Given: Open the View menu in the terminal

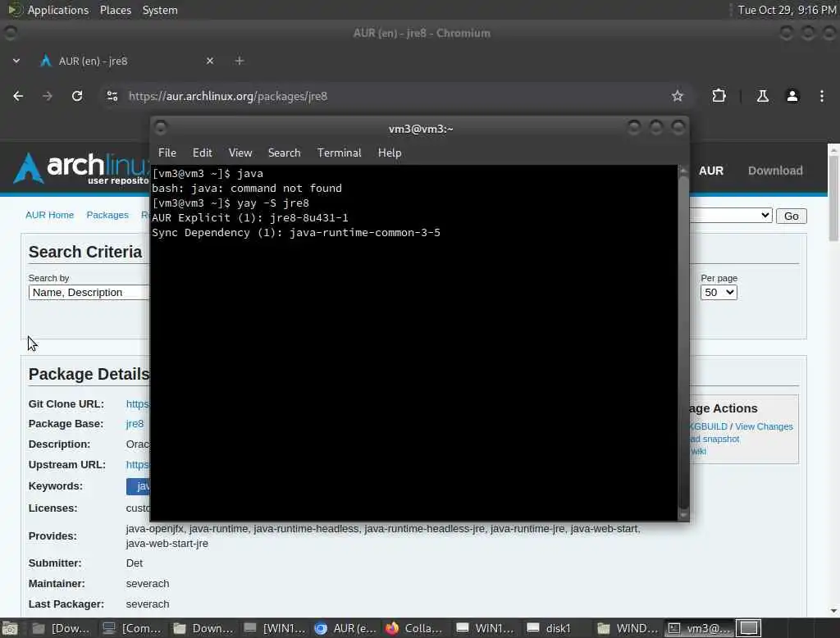Looking at the screenshot, I should point(240,153).
